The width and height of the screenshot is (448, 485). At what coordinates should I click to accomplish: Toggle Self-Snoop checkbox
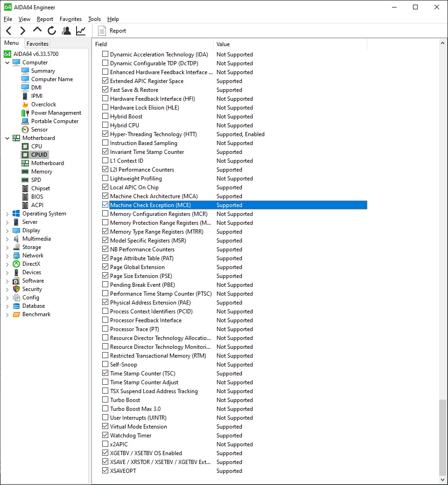point(105,364)
